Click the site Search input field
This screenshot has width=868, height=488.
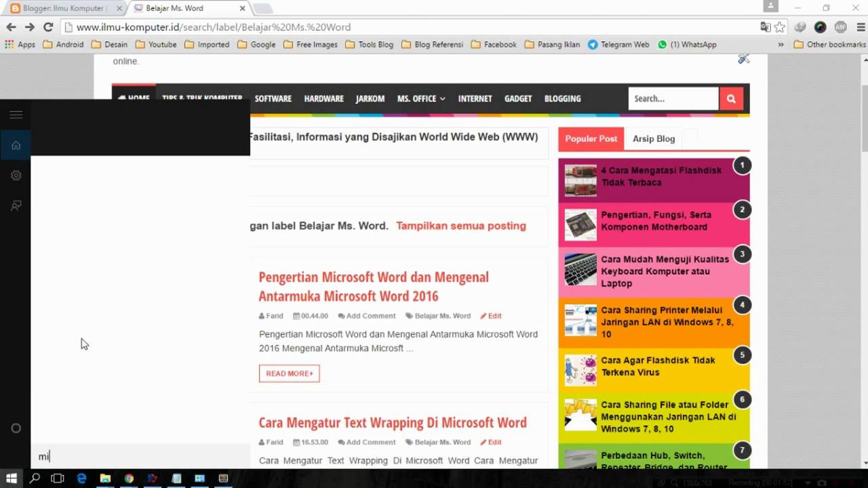click(673, 98)
